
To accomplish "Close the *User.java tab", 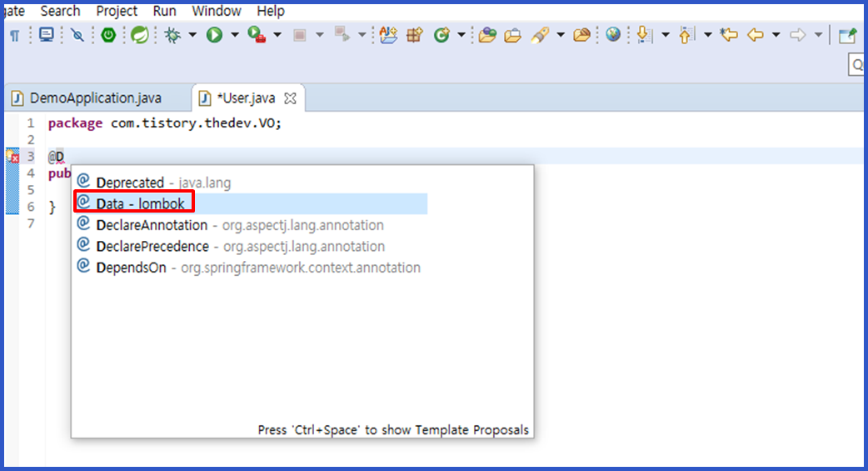I will 290,98.
